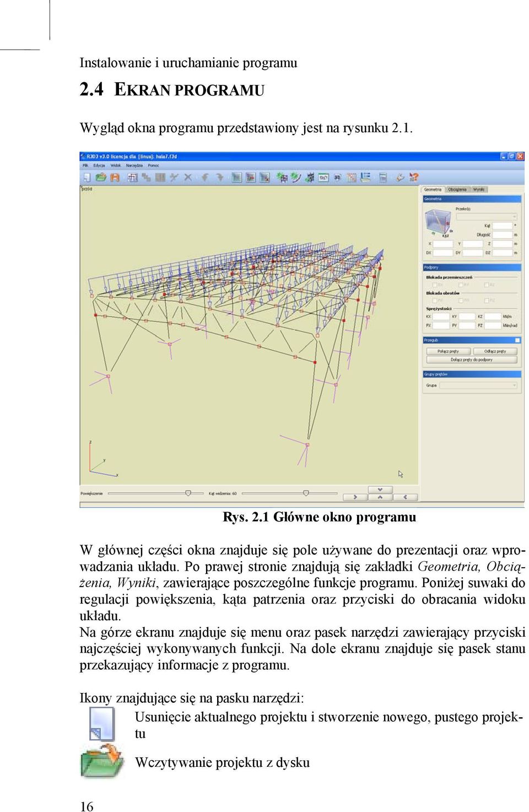
Task: Click the redo right-arrow toolbar icon
Action: (220, 178)
